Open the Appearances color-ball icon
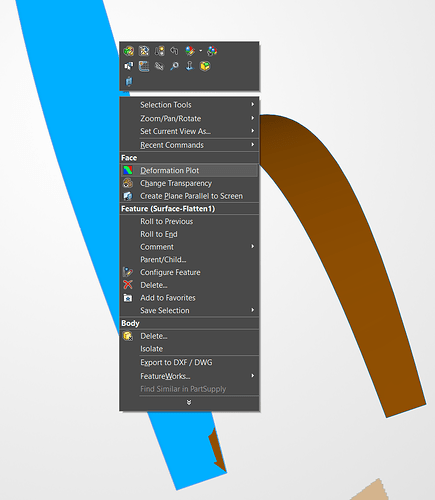435x500 pixels. pyautogui.click(x=190, y=51)
